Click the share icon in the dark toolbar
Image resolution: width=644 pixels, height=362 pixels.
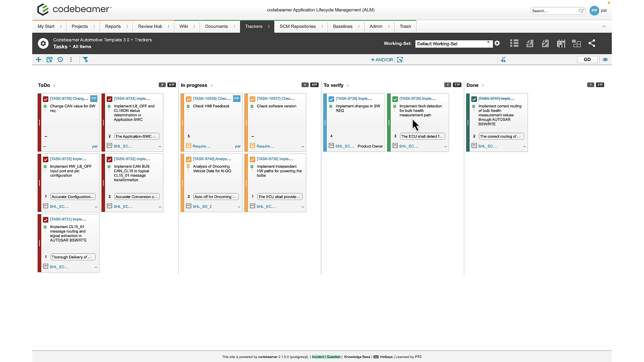pyautogui.click(x=592, y=43)
